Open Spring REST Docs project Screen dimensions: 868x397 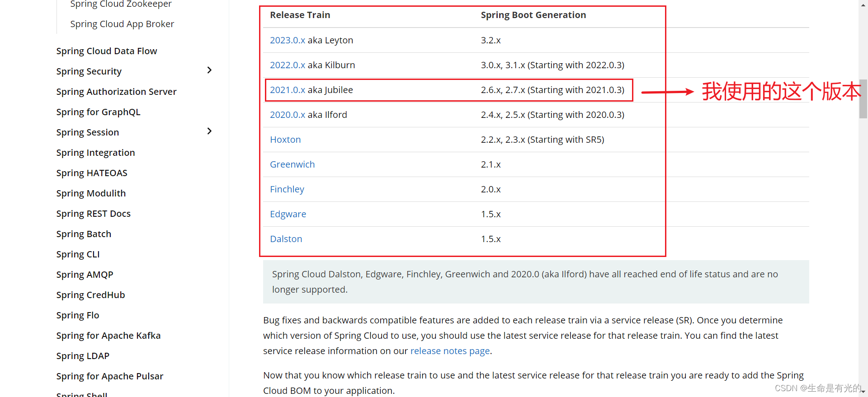click(x=94, y=214)
